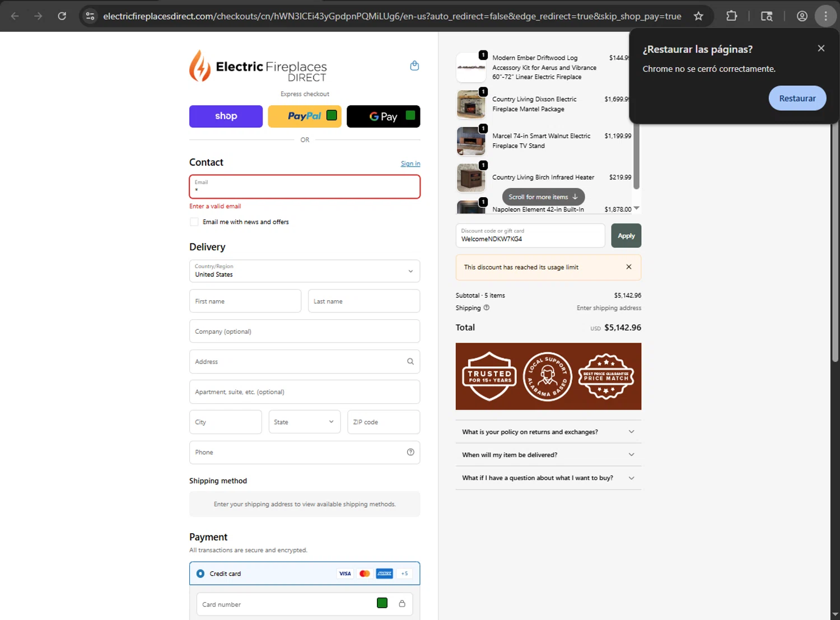Expand When will my item be delivered
840x620 pixels.
click(x=548, y=455)
